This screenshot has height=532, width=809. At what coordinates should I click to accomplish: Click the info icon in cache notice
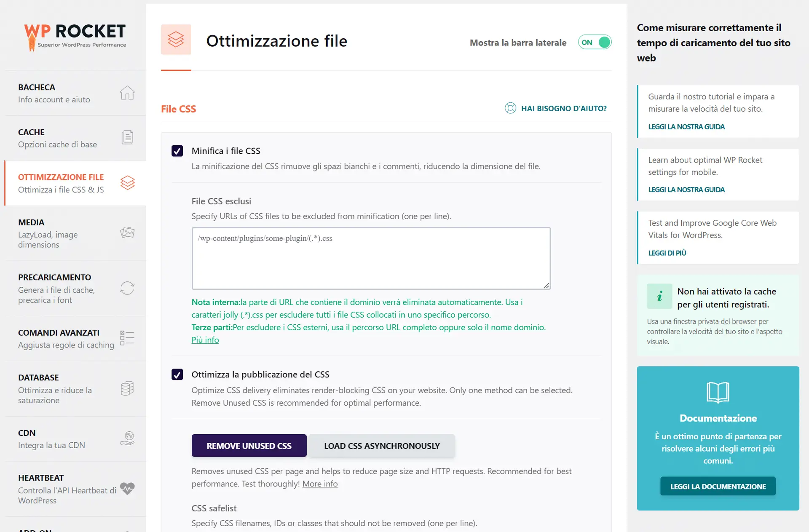tap(659, 296)
